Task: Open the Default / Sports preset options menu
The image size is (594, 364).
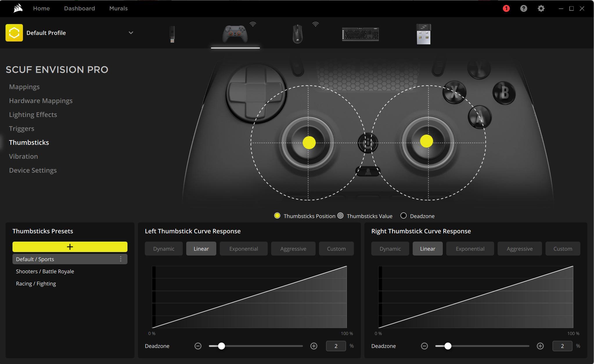Action: click(x=121, y=259)
